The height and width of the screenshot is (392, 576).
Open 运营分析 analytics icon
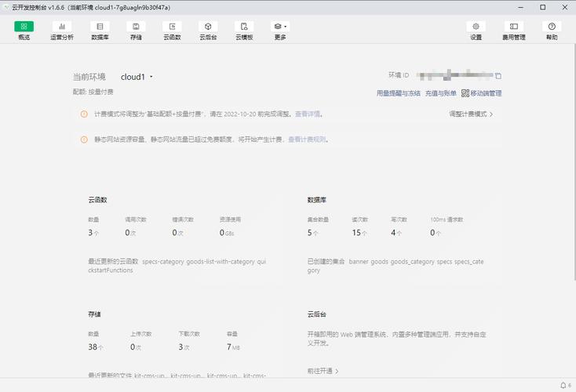pyautogui.click(x=62, y=27)
